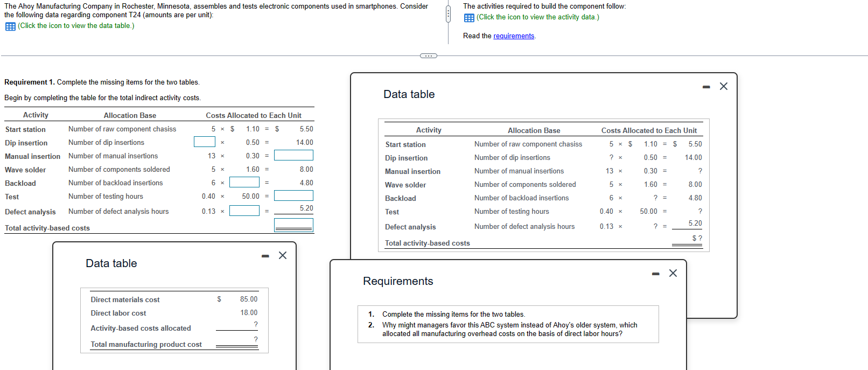Click 'Click the icon to view the activity data' text

pyautogui.click(x=538, y=17)
